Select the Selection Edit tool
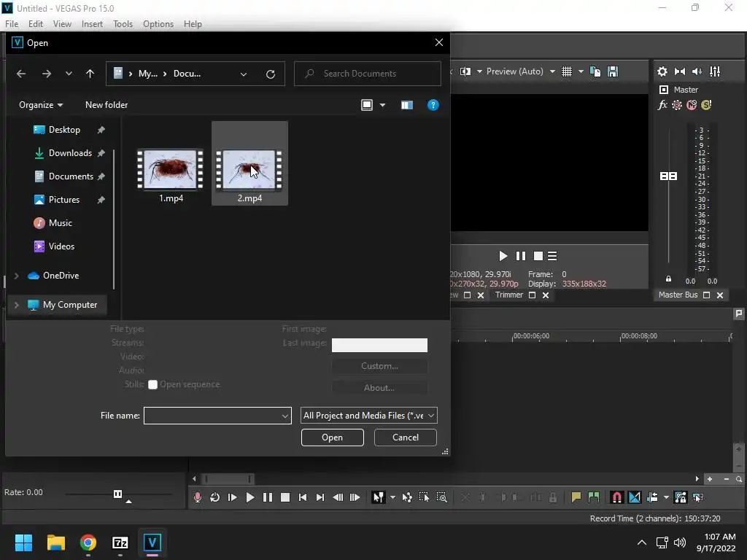747x560 pixels. click(424, 497)
